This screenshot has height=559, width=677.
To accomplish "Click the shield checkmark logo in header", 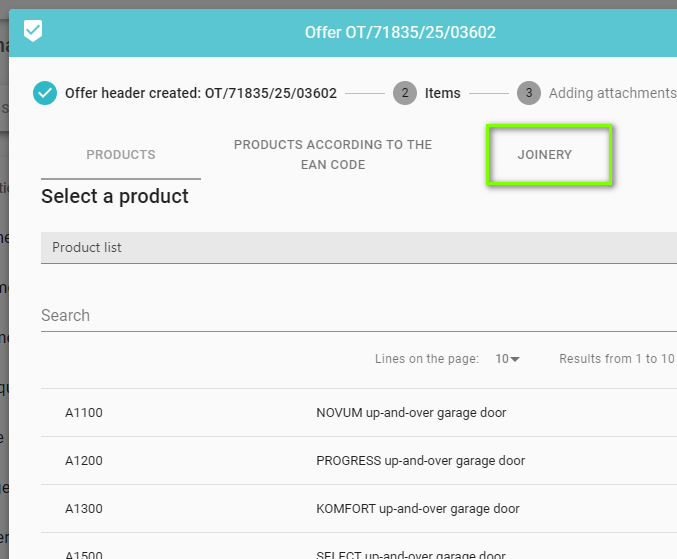I will coord(33,32).
